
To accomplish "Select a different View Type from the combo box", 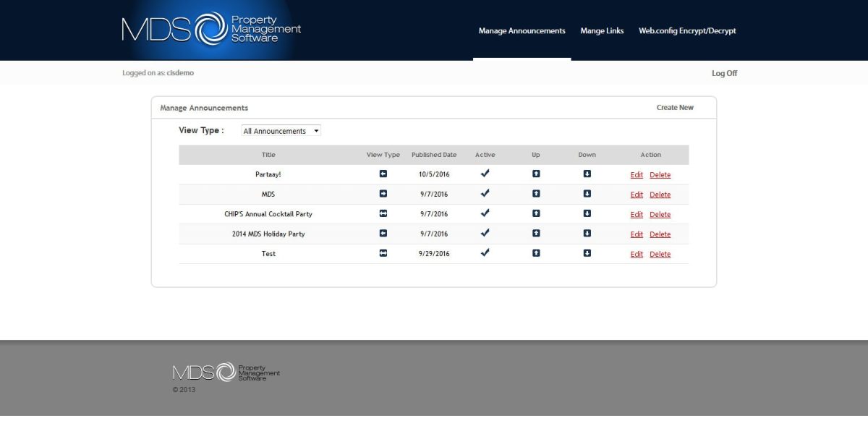I will (281, 130).
